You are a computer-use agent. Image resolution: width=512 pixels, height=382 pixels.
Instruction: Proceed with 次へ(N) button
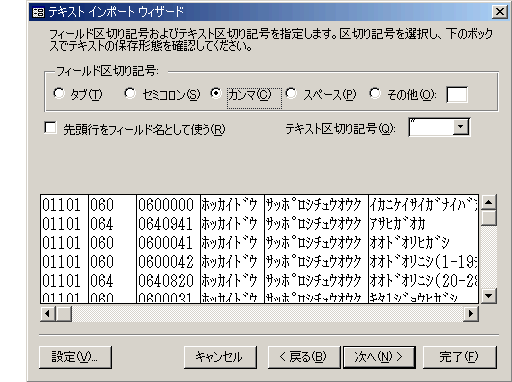coord(379,357)
